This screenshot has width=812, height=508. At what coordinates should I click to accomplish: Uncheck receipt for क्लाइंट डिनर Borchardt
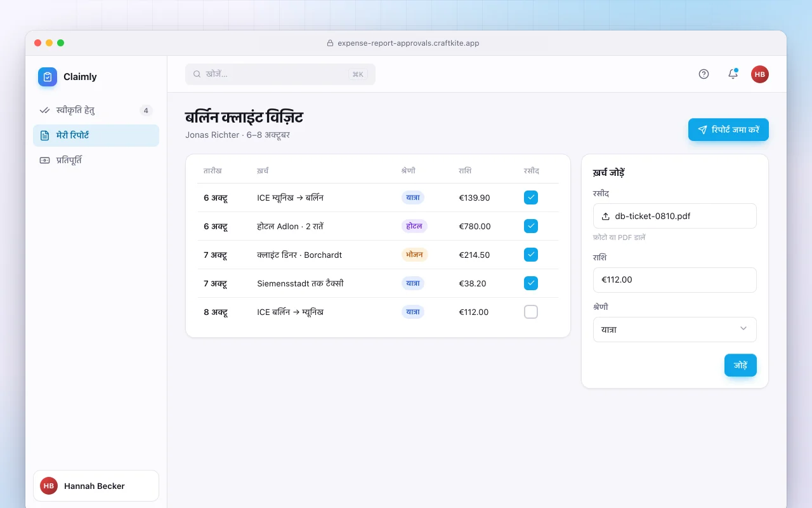(531, 255)
